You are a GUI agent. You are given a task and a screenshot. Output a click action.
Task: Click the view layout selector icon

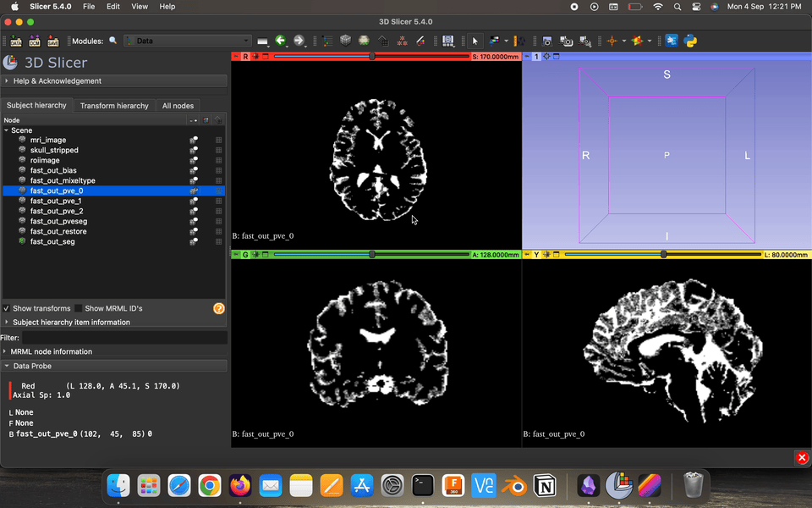tap(448, 41)
